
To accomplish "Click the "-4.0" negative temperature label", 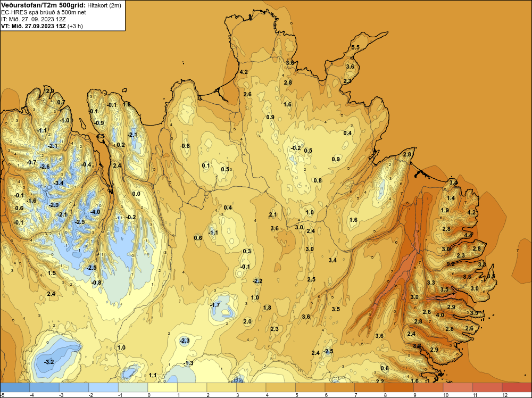I will tap(95, 212).
